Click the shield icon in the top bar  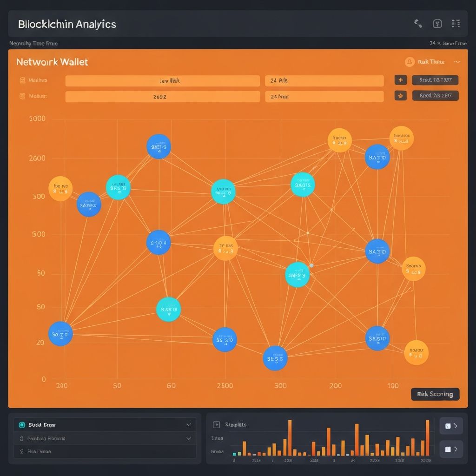click(x=437, y=24)
